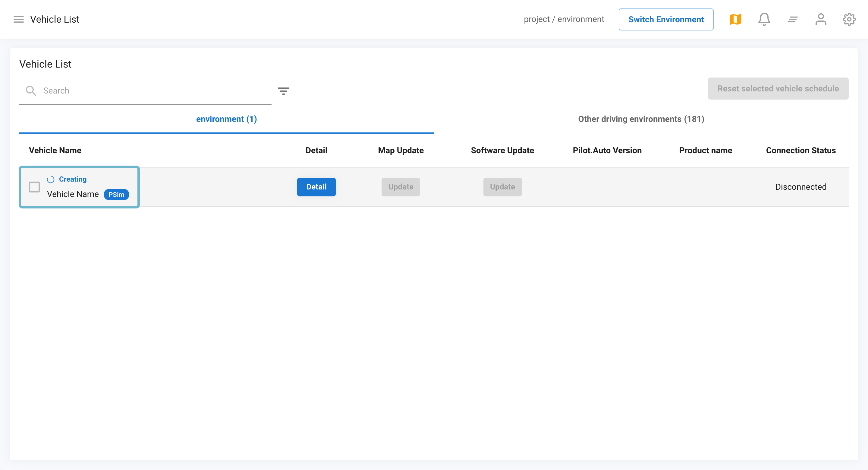Click the Map Update button
The image size is (868, 470).
pyautogui.click(x=401, y=187)
